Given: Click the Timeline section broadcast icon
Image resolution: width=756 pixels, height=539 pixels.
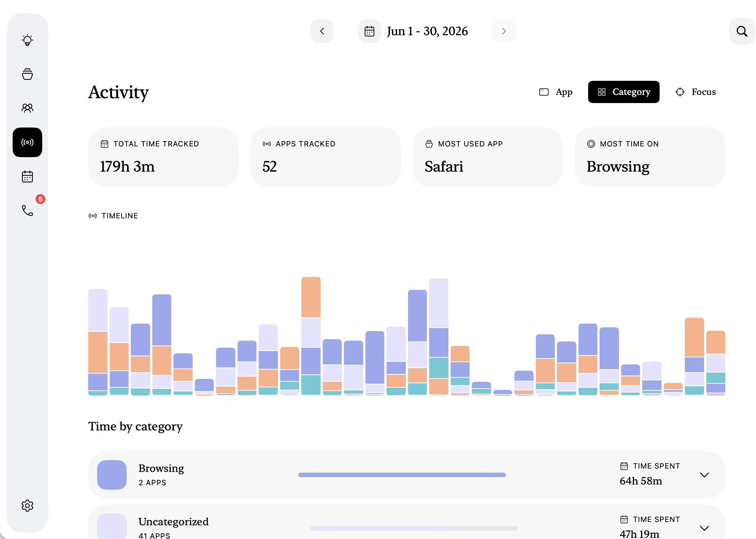Looking at the screenshot, I should coord(93,216).
